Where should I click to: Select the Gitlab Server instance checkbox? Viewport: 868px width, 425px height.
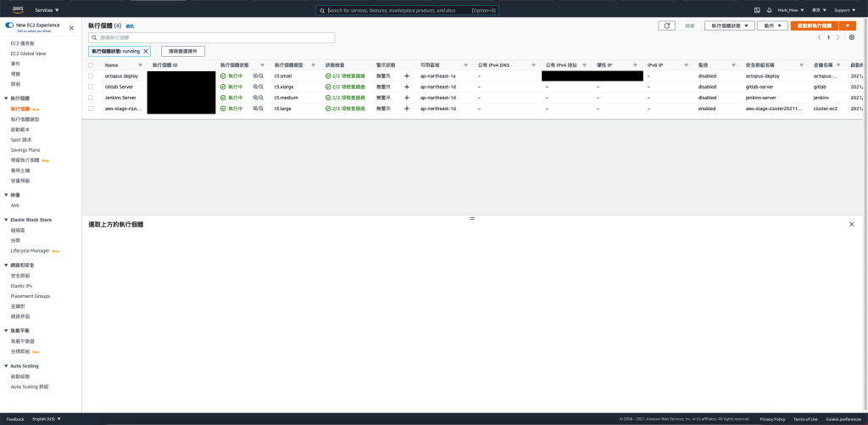(x=91, y=87)
